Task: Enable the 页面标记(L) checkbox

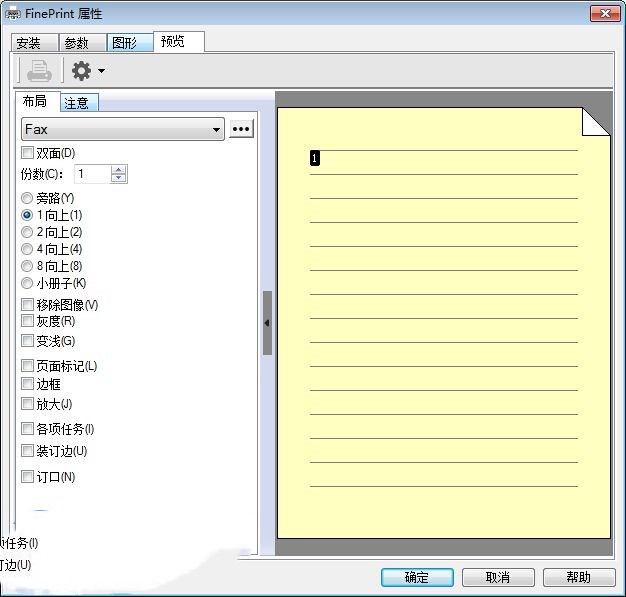Action: 59,366
